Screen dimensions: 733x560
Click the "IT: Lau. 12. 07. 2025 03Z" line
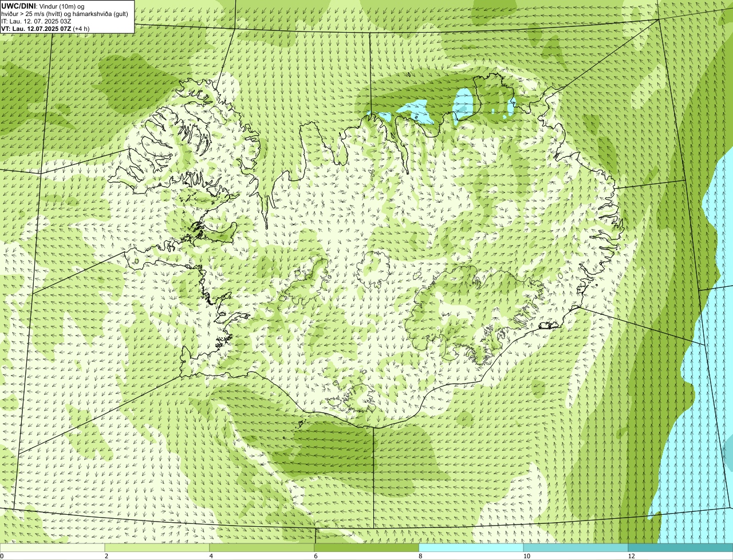click(x=36, y=21)
